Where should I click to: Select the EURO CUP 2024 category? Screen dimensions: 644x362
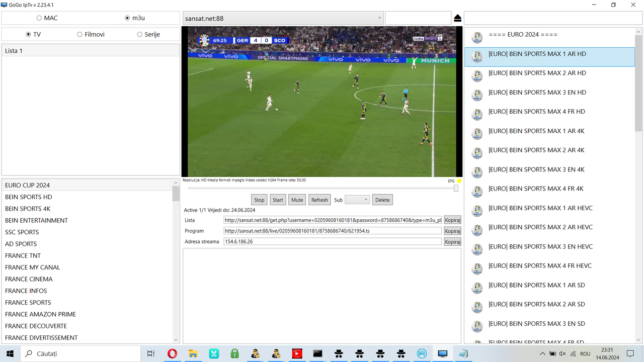(x=87, y=185)
